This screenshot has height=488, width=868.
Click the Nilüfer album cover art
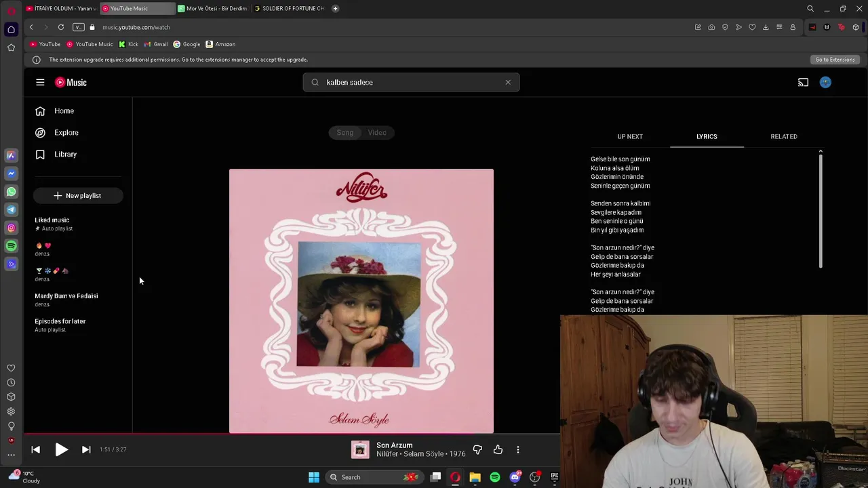tap(361, 301)
